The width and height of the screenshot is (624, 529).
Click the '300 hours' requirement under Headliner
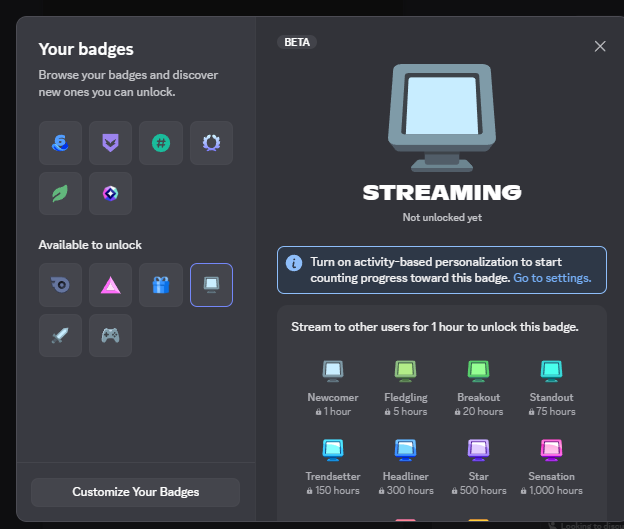point(406,490)
